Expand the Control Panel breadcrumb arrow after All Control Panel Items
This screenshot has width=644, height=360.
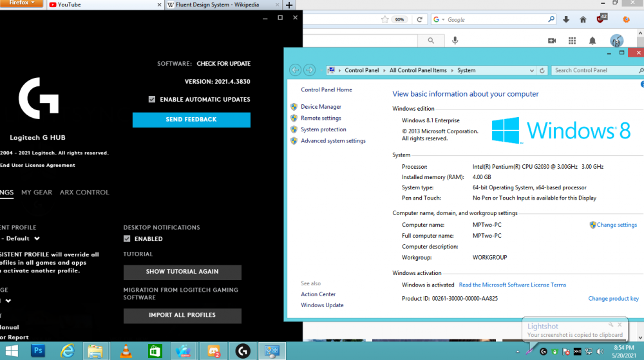point(452,71)
